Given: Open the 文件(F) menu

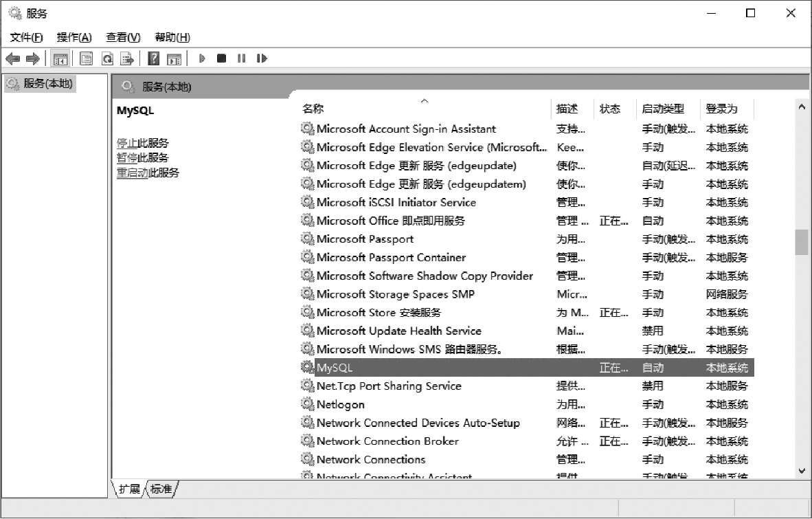Looking at the screenshot, I should point(26,37).
